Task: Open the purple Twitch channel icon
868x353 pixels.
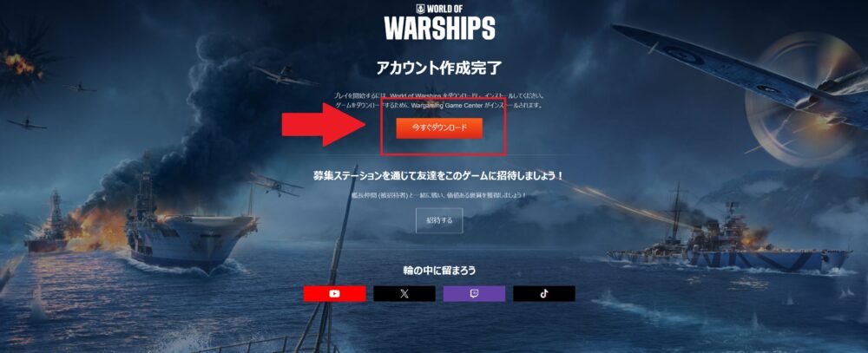Action: pos(474,294)
